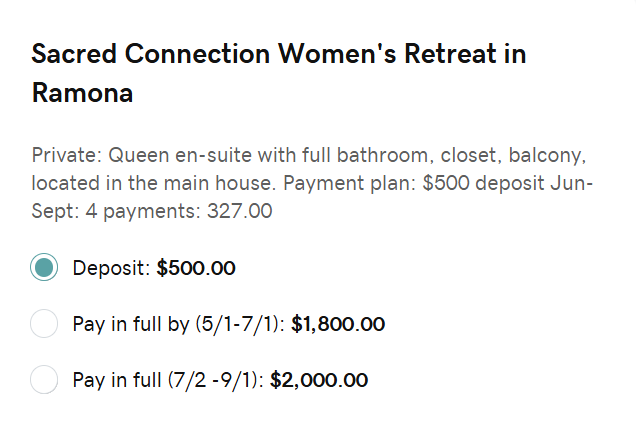This screenshot has height=422, width=636.
Task: Click the "Deposit:" label text
Action: 112,268
